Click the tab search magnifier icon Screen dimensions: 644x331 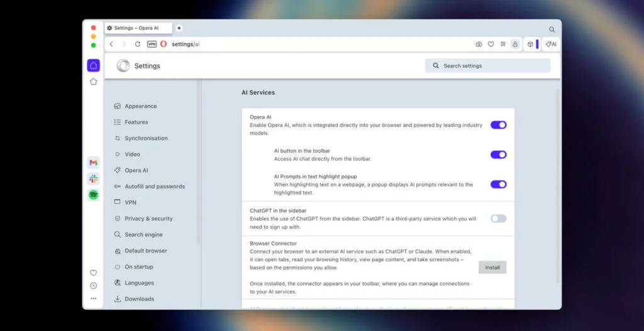point(552,30)
